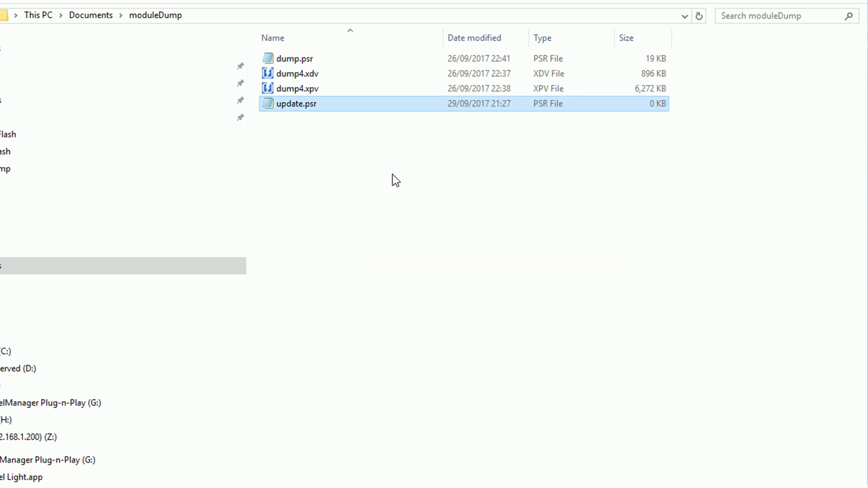Open the address bar history dropdown

(684, 16)
